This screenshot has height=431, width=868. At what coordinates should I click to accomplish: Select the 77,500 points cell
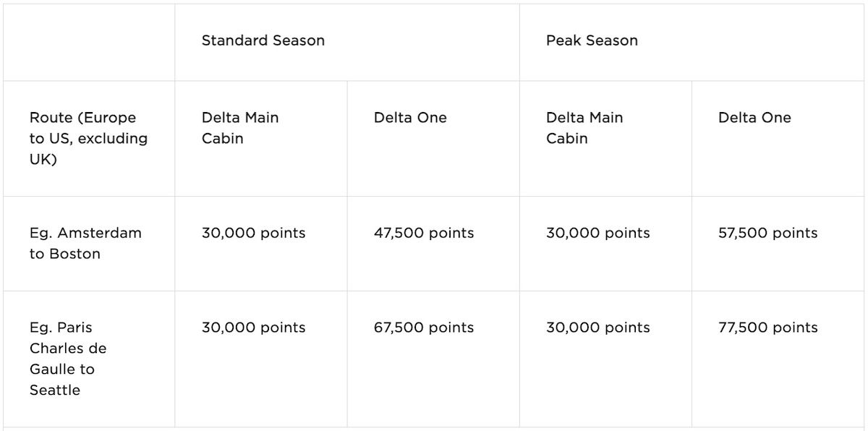click(768, 328)
